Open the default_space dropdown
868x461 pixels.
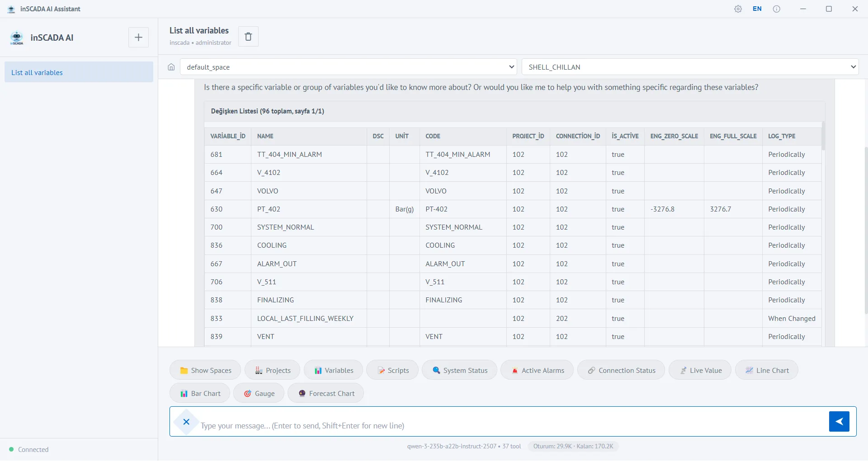(x=349, y=66)
